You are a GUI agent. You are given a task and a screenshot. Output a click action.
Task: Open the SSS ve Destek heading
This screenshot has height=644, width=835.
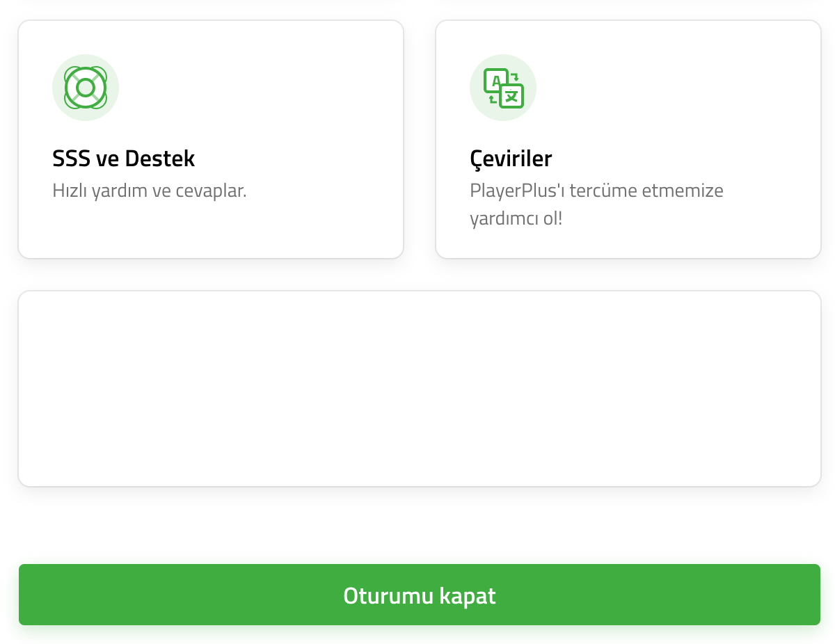[123, 159]
